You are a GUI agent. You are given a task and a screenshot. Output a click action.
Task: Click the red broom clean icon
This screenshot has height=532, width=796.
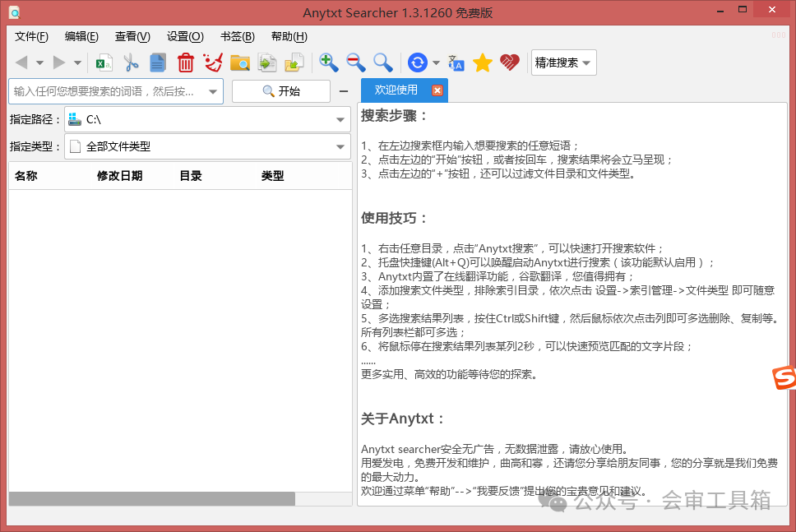(213, 62)
